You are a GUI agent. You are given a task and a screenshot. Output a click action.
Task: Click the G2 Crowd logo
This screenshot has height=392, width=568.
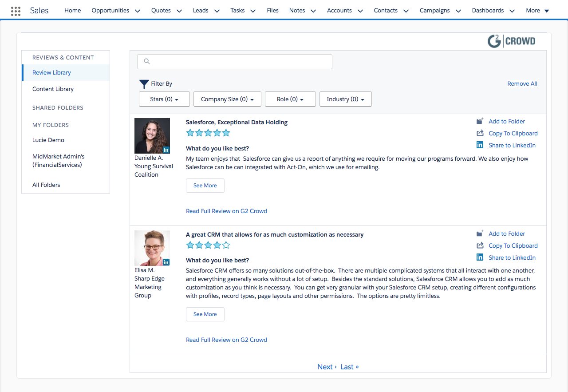tap(511, 41)
